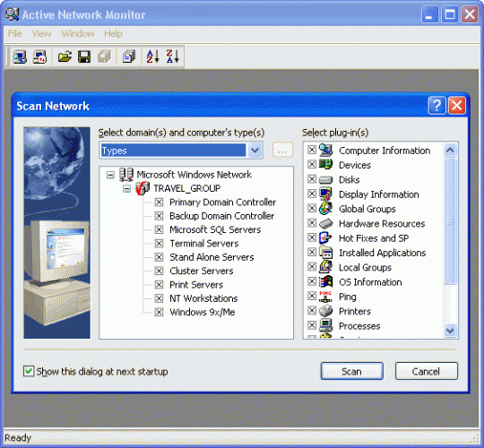Collapse the TRAVEL_GROUP tree node
This screenshot has height=448, width=484.
(x=126, y=188)
